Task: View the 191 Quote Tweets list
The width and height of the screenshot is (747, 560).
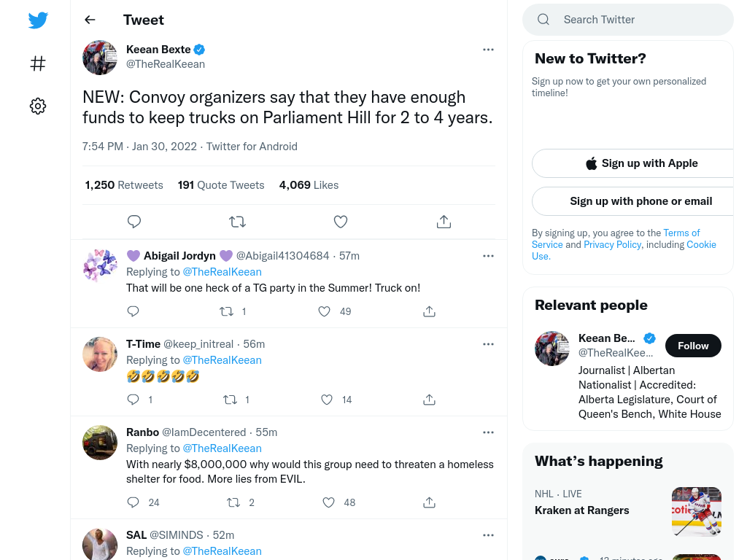Action: (x=221, y=185)
